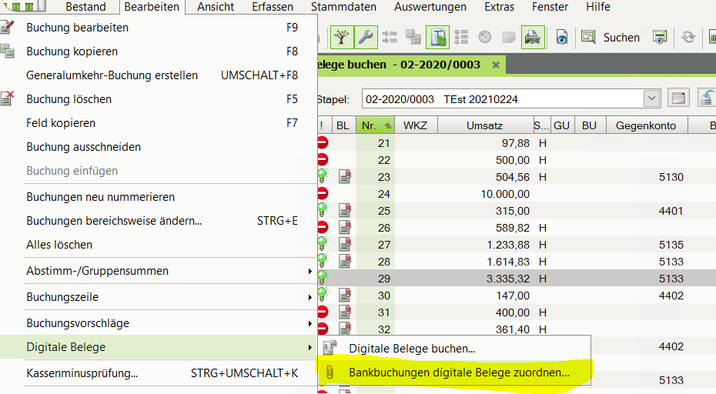This screenshot has height=394, width=716.
Task: Choose Kassenminusprüfung menu entry
Action: click(158, 373)
